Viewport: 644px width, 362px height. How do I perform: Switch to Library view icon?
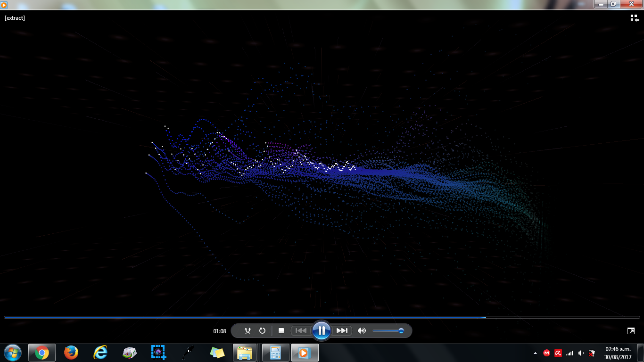click(635, 18)
